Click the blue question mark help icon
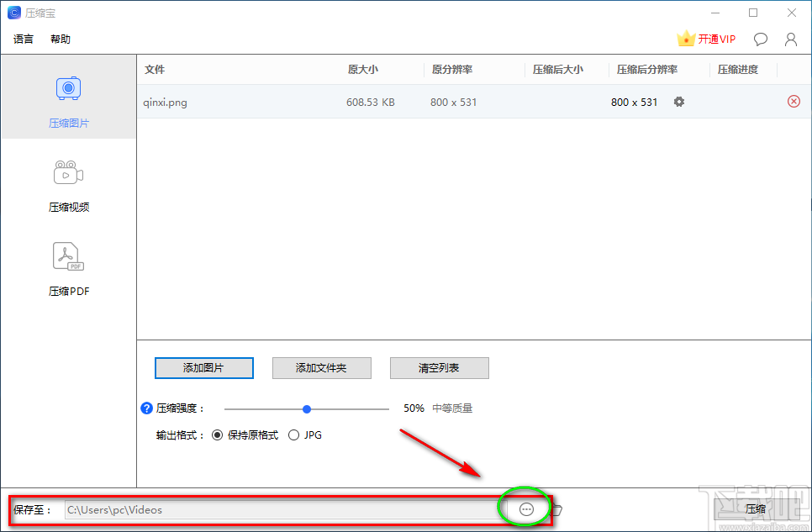Image resolution: width=812 pixels, height=532 pixels. coord(145,408)
